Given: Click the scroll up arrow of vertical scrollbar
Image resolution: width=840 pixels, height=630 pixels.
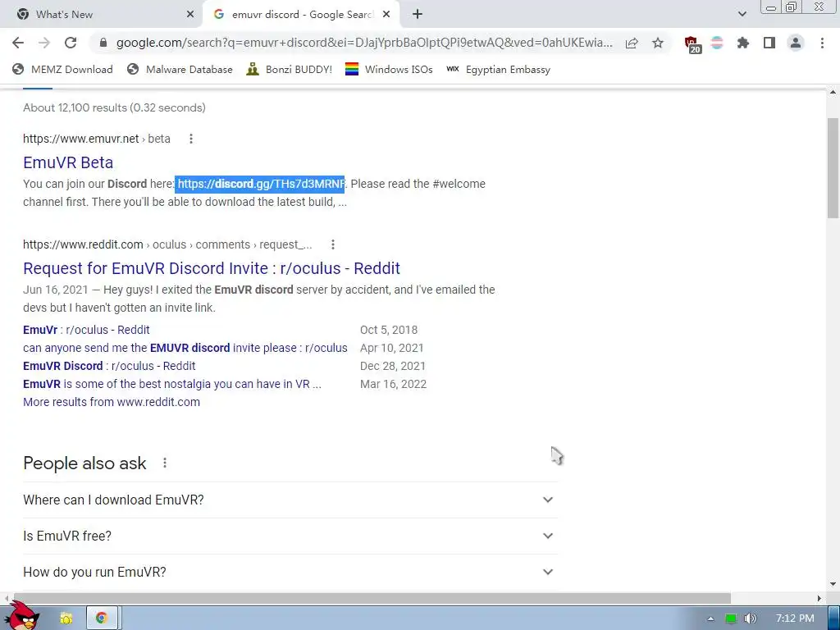Looking at the screenshot, I should (x=833, y=92).
